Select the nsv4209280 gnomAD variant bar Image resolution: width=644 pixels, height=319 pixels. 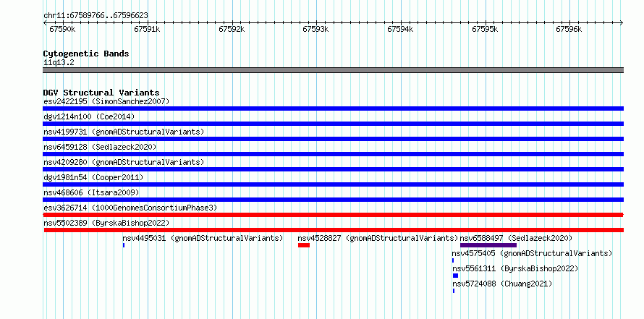pyautogui.click(x=333, y=169)
